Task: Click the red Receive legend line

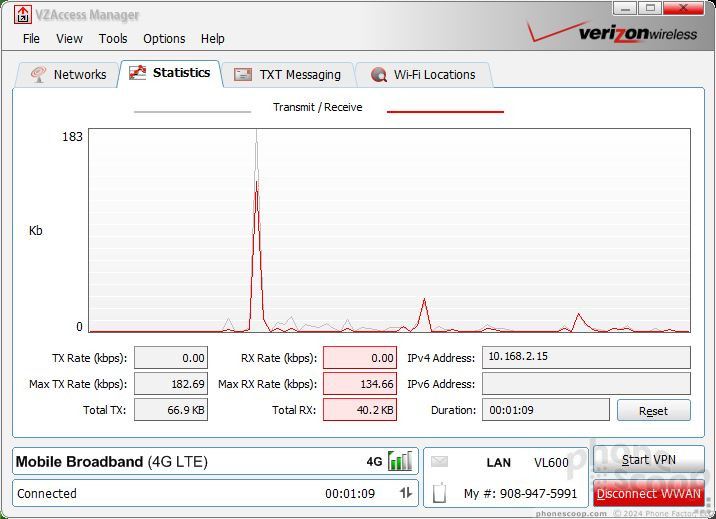Action: [445, 111]
